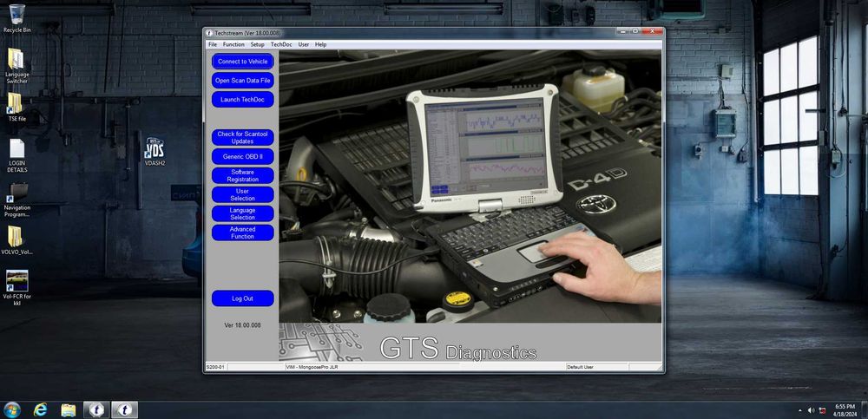The height and width of the screenshot is (419, 868).
Task: Select the VDASH2 desktop icon
Action: [x=155, y=152]
